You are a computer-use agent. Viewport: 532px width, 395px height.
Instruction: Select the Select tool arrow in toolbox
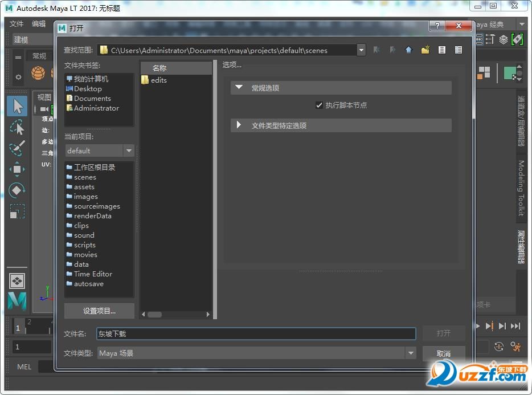pyautogui.click(x=17, y=106)
